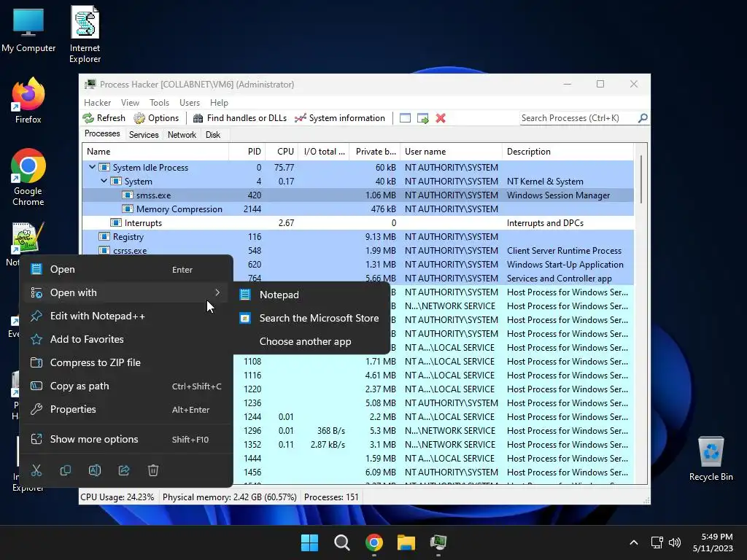
Task: Sort by the User name column header
Action: coord(451,152)
